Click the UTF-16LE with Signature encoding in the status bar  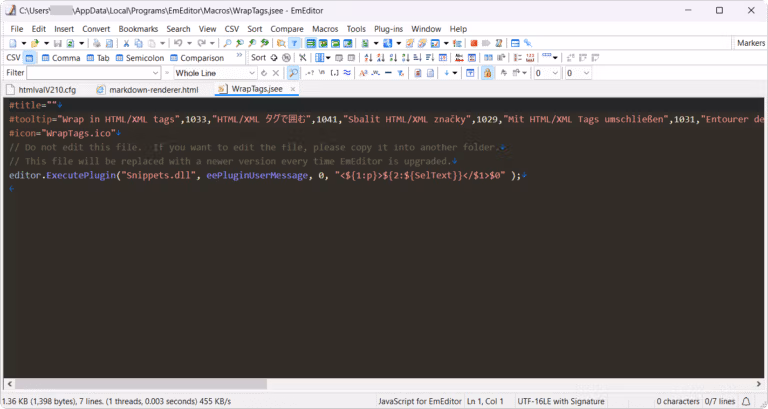coord(561,401)
